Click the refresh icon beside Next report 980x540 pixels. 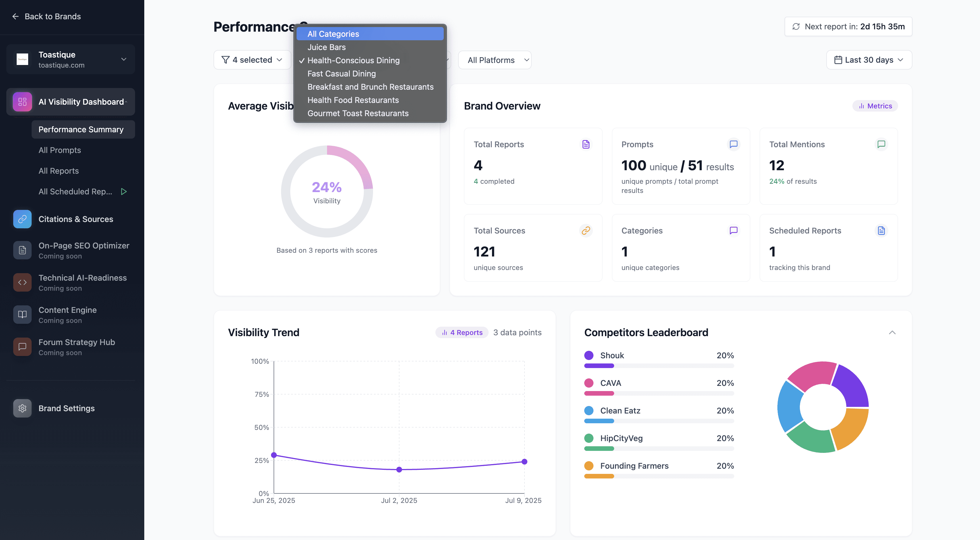[796, 27]
